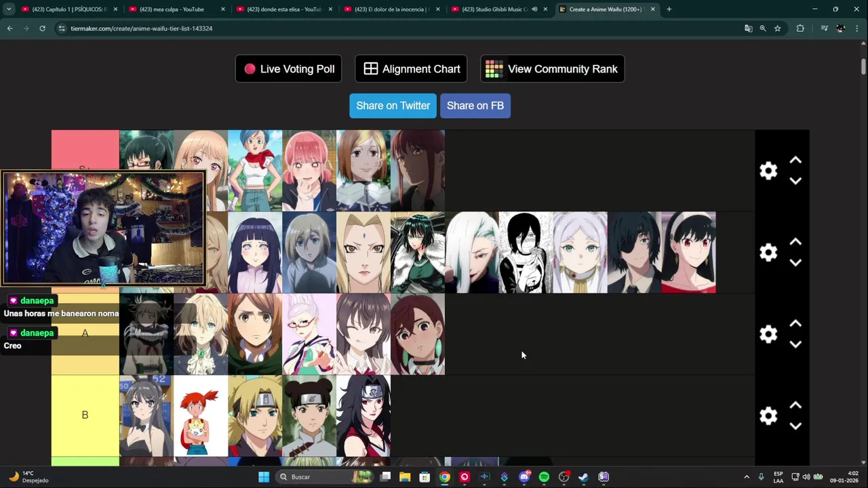868x488 pixels.
Task: Open Google Chrome from the taskbar
Action: pyautogui.click(x=444, y=477)
